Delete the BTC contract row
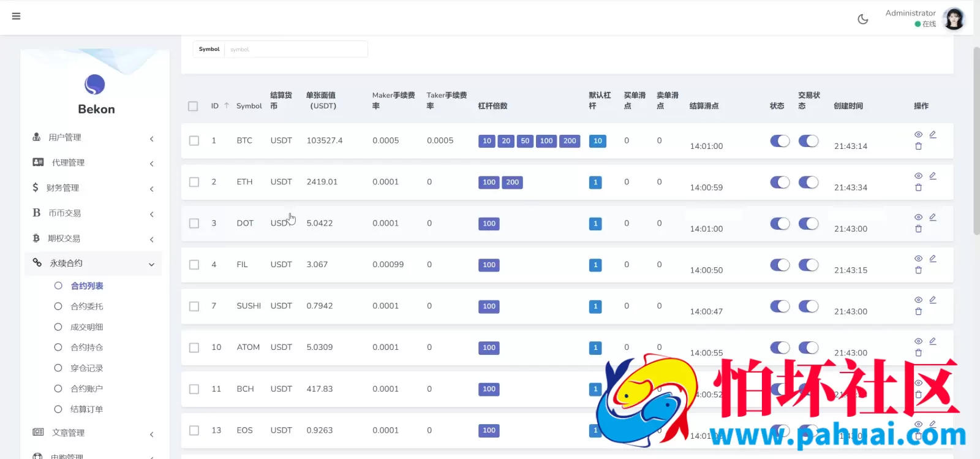This screenshot has width=980, height=459. (918, 146)
